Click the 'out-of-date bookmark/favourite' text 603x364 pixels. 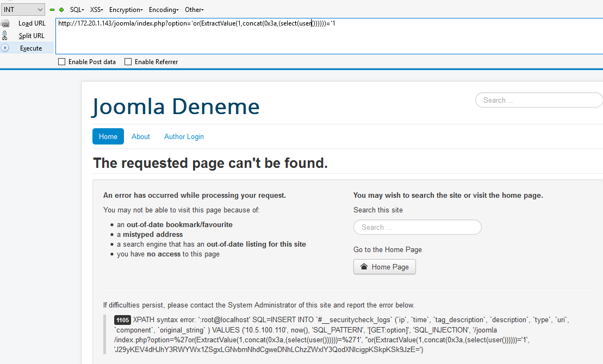(179, 224)
